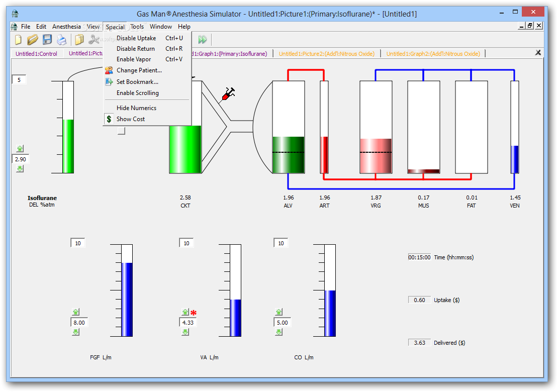Click the Set Bookmark icon
The image size is (558, 392).
(109, 82)
